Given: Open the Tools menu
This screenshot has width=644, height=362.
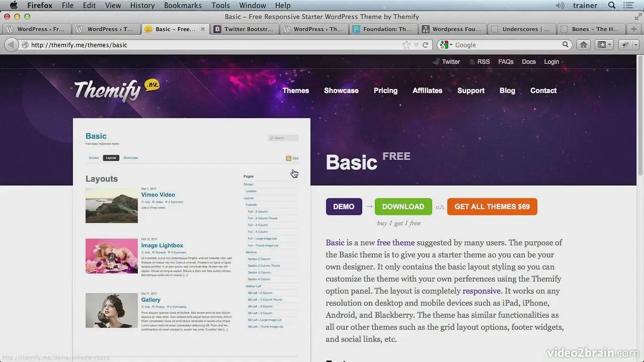Looking at the screenshot, I should [x=220, y=6].
